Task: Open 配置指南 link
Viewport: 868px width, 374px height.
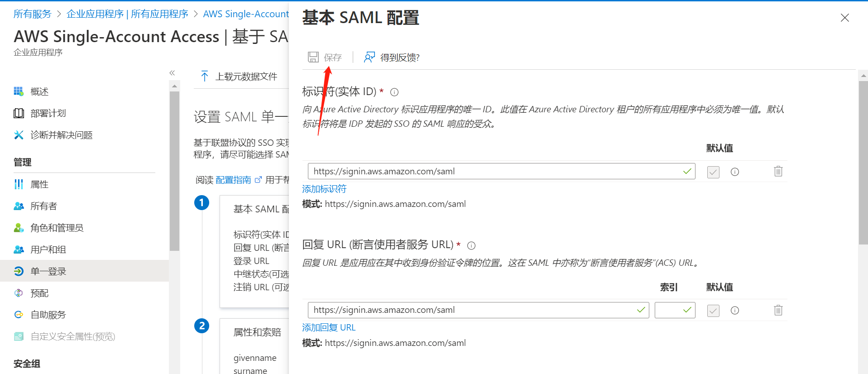Action: (233, 180)
